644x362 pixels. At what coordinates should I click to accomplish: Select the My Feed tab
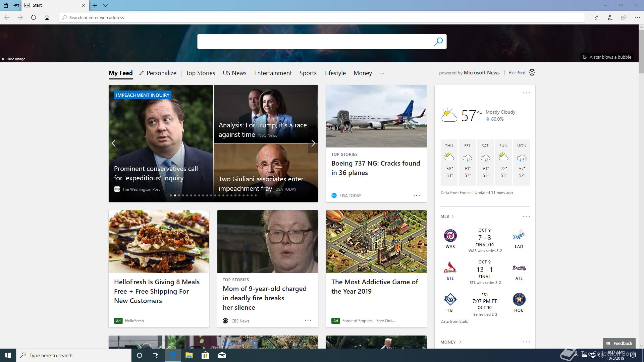coord(121,73)
